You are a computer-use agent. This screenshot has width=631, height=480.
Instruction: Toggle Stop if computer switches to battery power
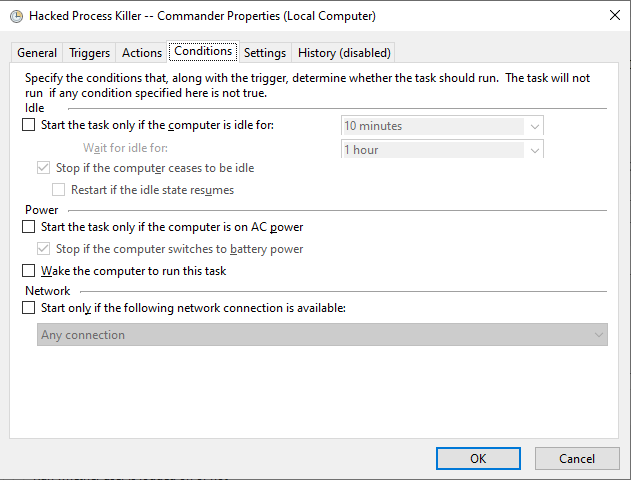point(43,249)
